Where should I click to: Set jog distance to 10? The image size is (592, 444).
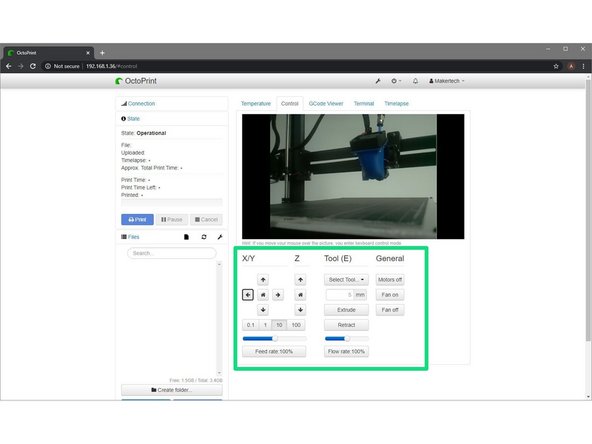tap(279, 325)
